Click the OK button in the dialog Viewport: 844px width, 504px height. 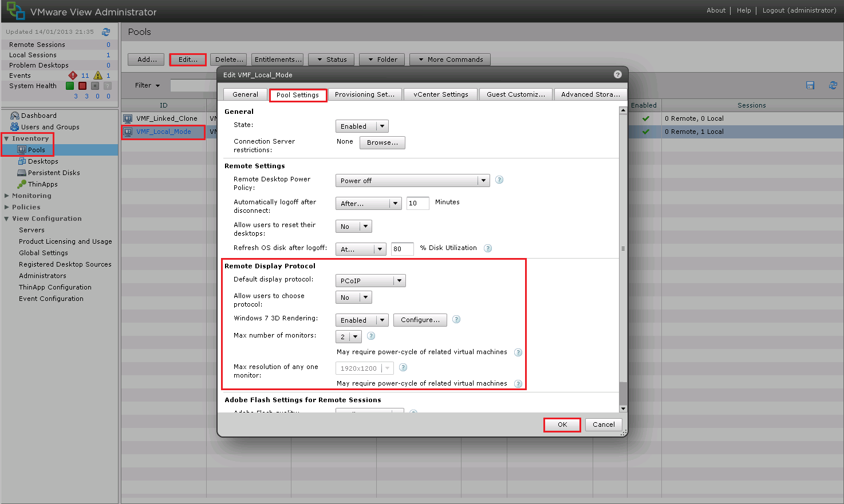click(x=562, y=424)
